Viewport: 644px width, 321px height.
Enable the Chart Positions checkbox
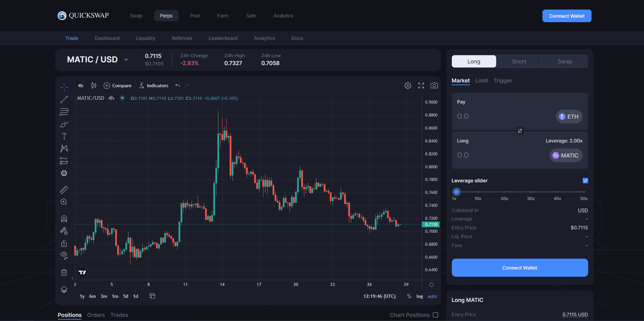click(x=435, y=315)
